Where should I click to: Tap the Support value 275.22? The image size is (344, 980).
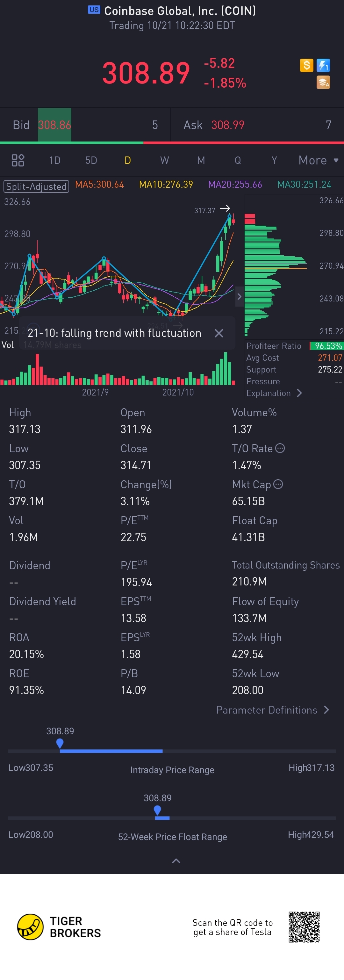(x=330, y=369)
